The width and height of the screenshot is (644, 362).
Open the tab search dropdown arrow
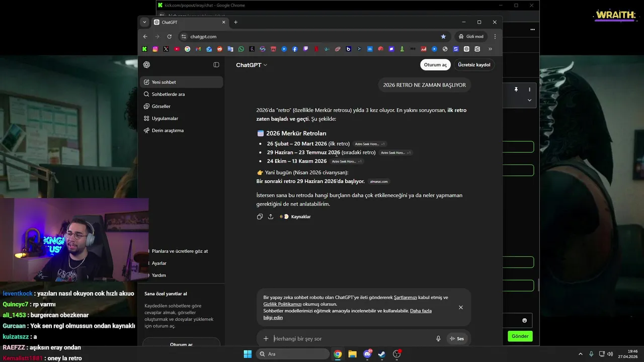pyautogui.click(x=144, y=22)
